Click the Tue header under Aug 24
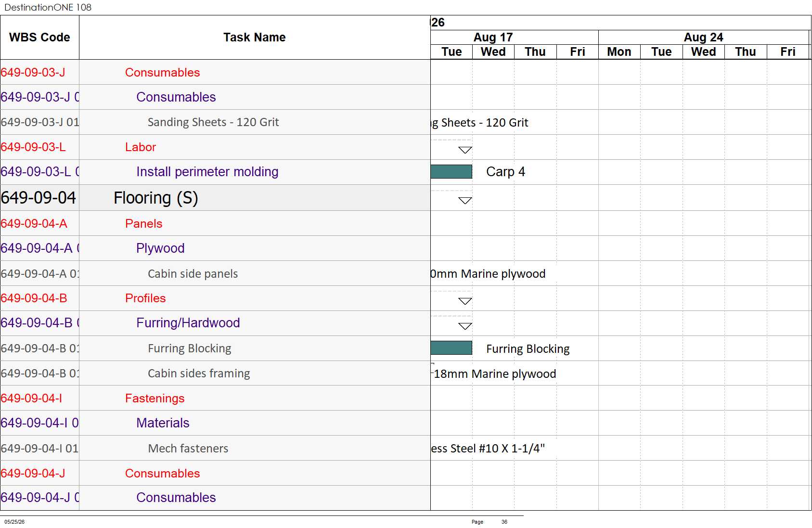 pos(661,52)
